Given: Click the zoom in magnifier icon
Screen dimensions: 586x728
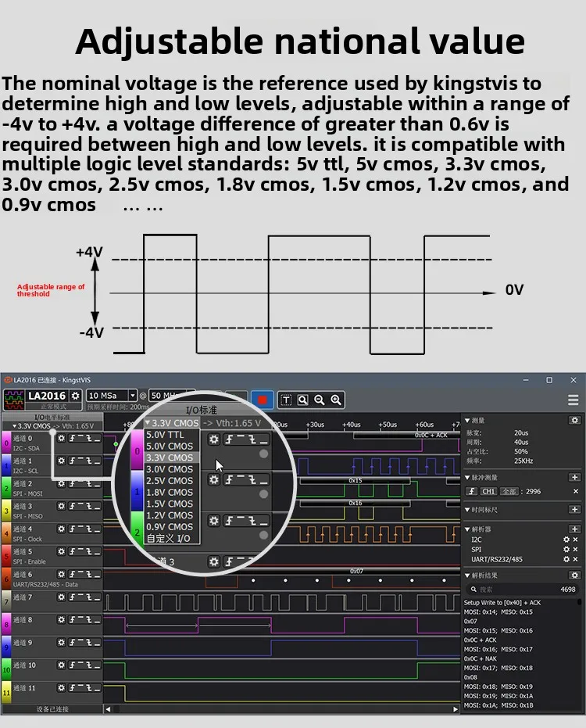Looking at the screenshot, I should pyautogui.click(x=336, y=400).
